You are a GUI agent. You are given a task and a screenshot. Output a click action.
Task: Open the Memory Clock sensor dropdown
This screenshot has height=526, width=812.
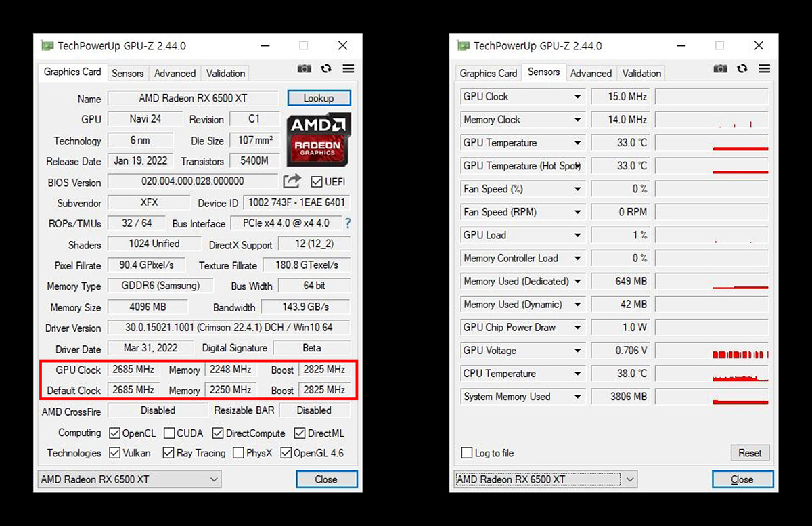pyautogui.click(x=577, y=120)
